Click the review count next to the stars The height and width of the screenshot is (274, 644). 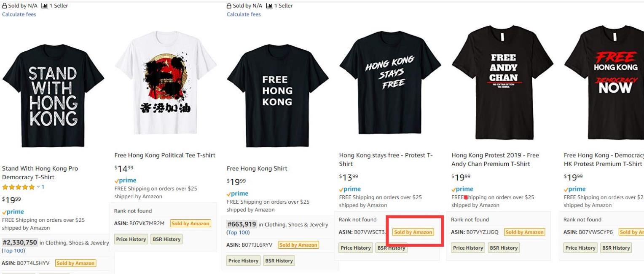point(43,187)
